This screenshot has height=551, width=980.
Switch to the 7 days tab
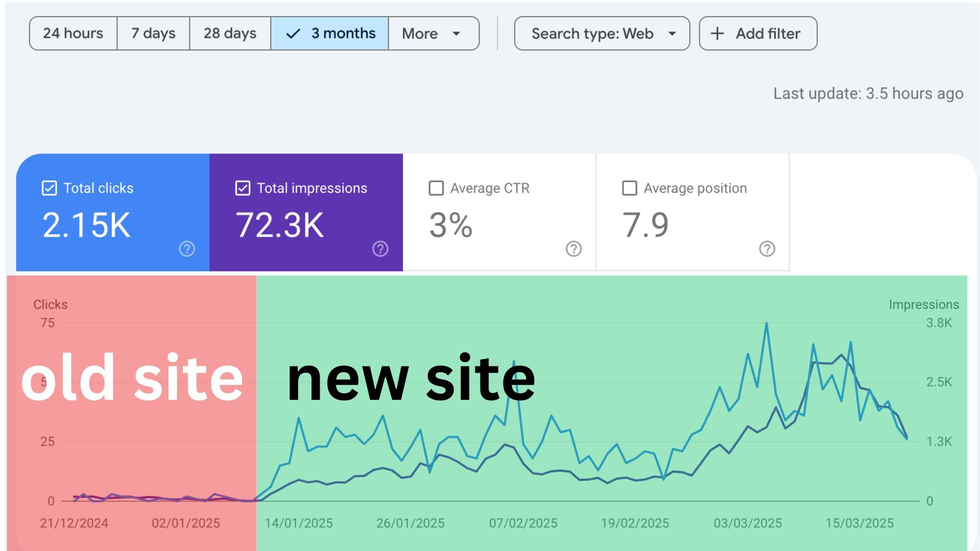point(153,33)
